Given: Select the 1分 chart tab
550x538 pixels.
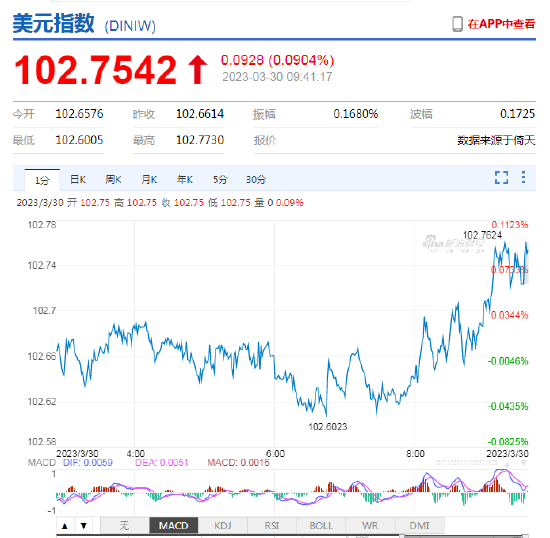Looking at the screenshot, I should point(42,180).
